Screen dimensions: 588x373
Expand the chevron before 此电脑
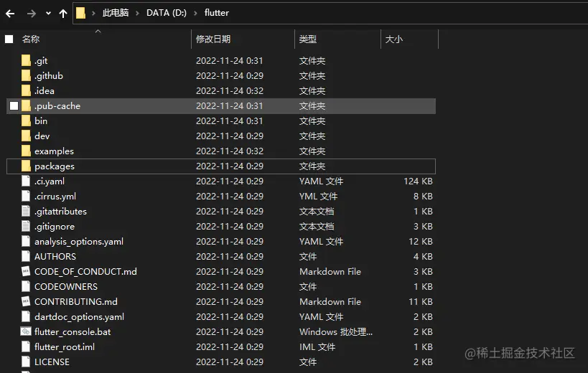(93, 13)
